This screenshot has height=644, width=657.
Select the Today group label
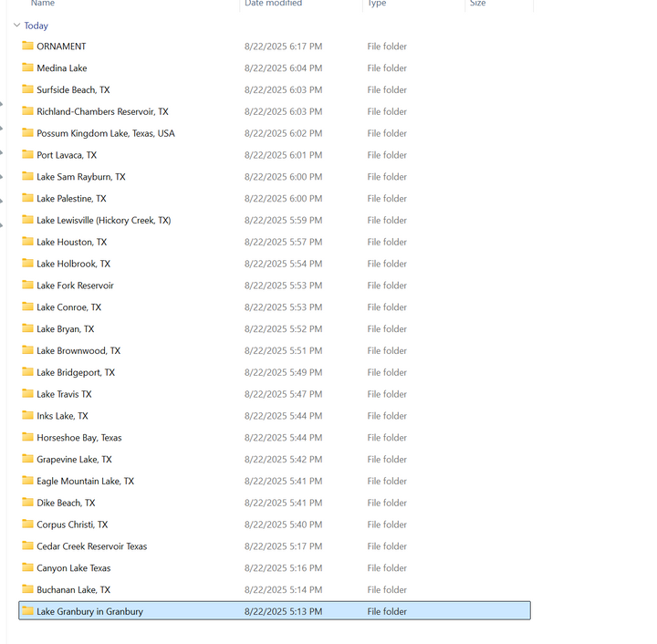pyautogui.click(x=36, y=26)
